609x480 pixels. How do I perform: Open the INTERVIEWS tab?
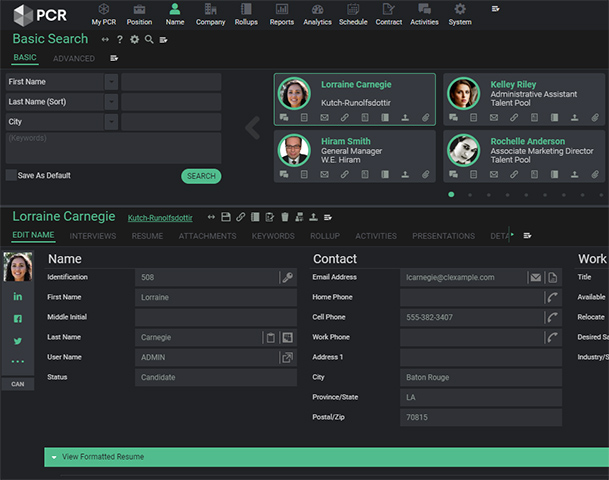coord(93,236)
